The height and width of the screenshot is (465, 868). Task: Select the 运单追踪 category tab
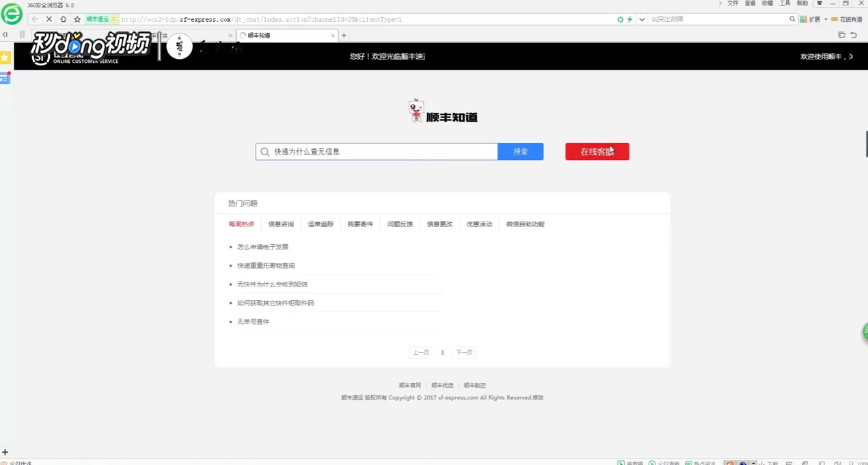coord(321,224)
